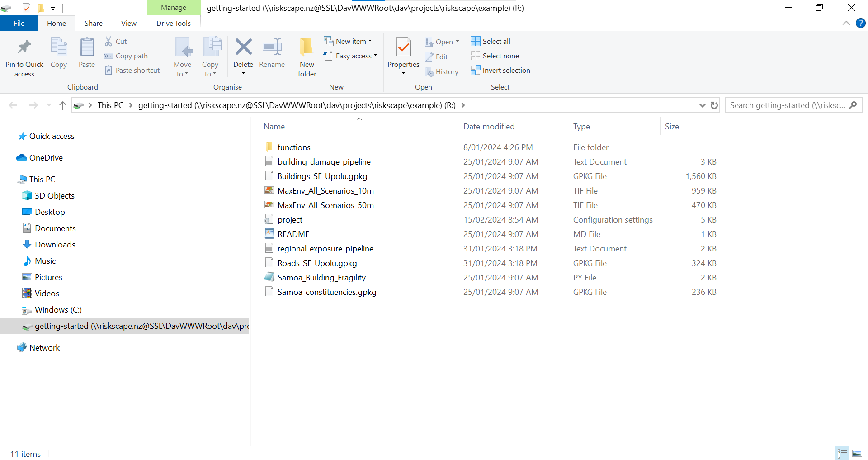Switch to Large icons view in status bar
Screen dimensions: 868x460
(857, 453)
